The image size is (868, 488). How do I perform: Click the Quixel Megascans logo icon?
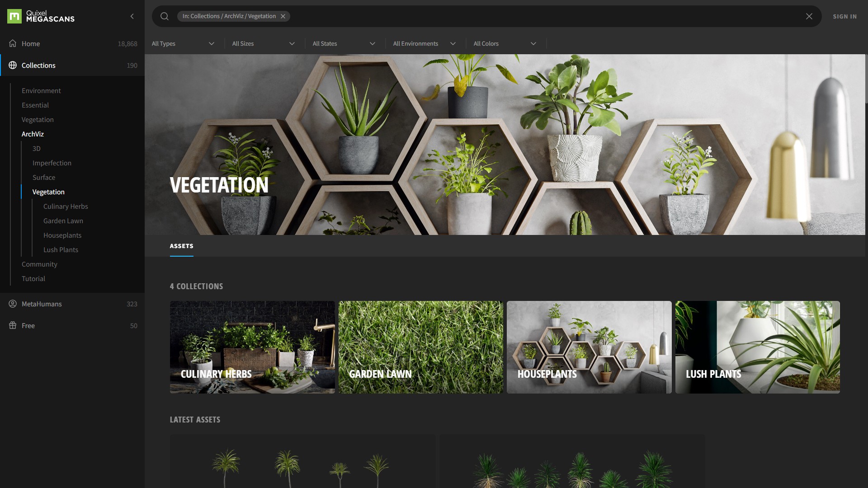[14, 16]
